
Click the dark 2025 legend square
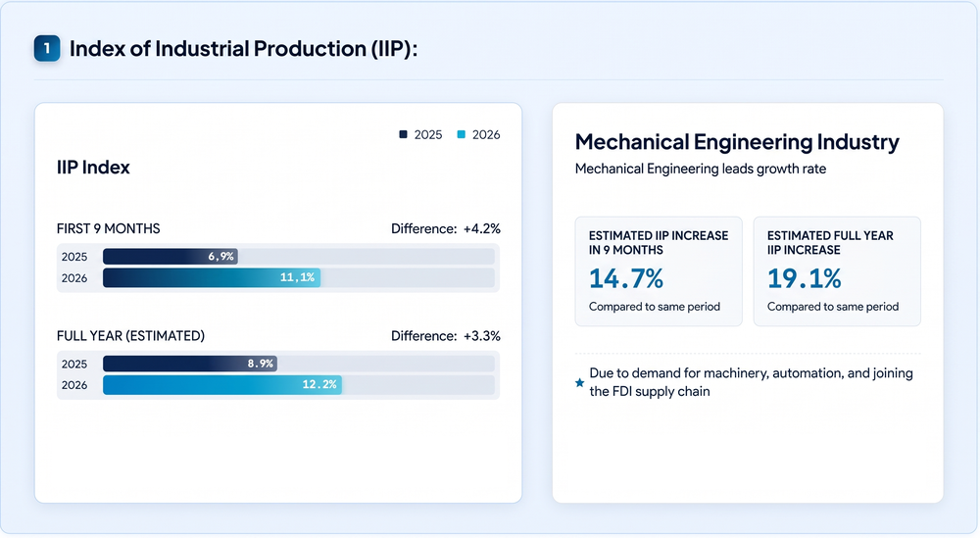403,134
